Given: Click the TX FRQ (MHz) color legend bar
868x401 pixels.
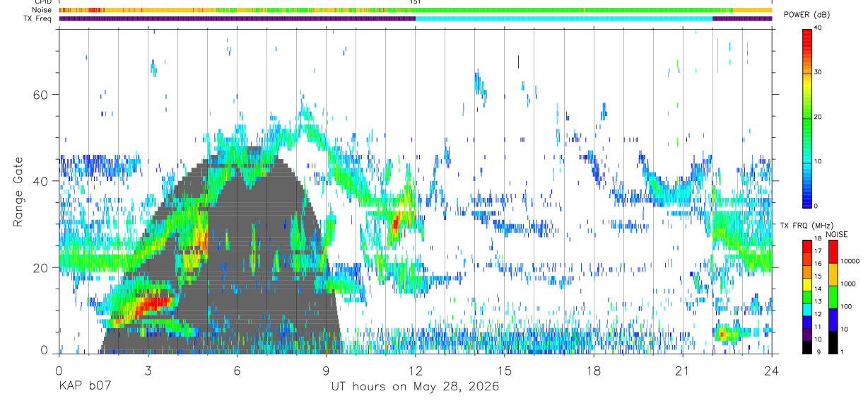Looking at the screenshot, I should click(x=807, y=297).
